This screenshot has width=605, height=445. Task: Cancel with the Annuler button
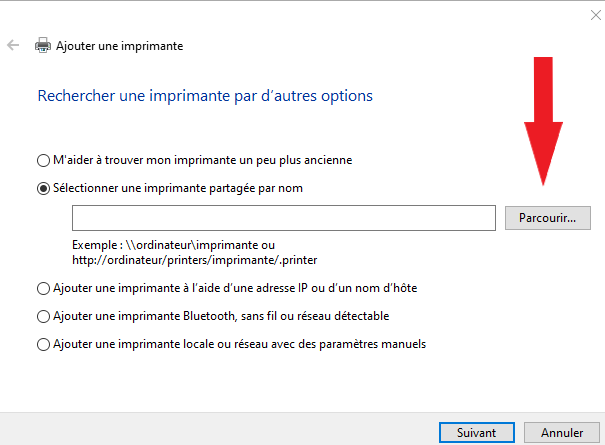(562, 433)
